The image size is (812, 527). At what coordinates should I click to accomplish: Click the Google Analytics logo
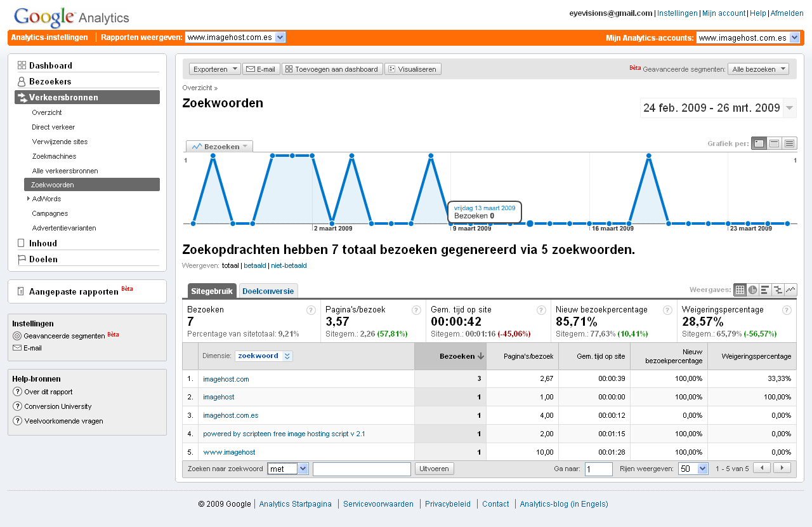[x=71, y=17]
